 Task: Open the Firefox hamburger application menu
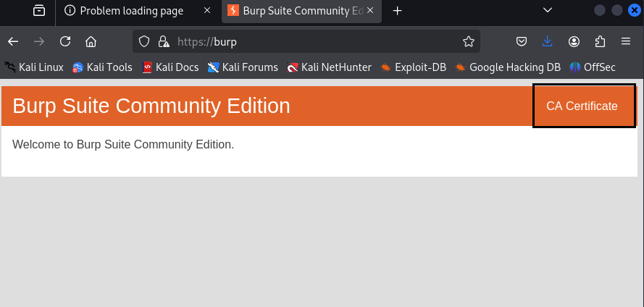626,41
